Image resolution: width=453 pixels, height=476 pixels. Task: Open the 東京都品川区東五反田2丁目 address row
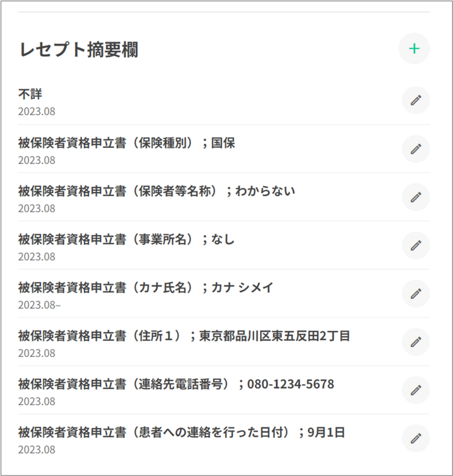tap(184, 336)
